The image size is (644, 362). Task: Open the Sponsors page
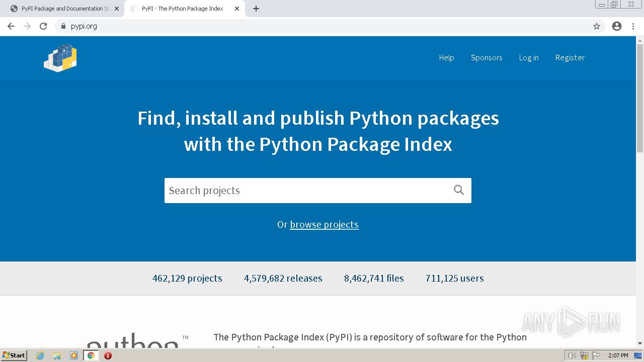(487, 58)
